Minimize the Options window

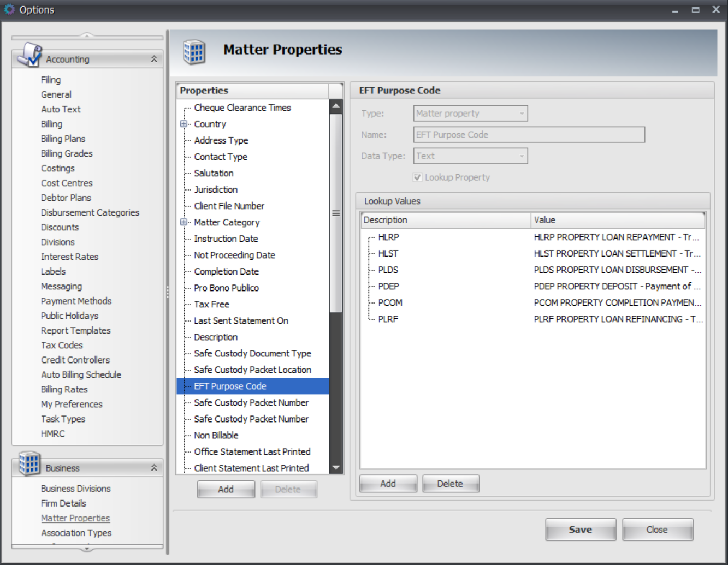(x=675, y=10)
